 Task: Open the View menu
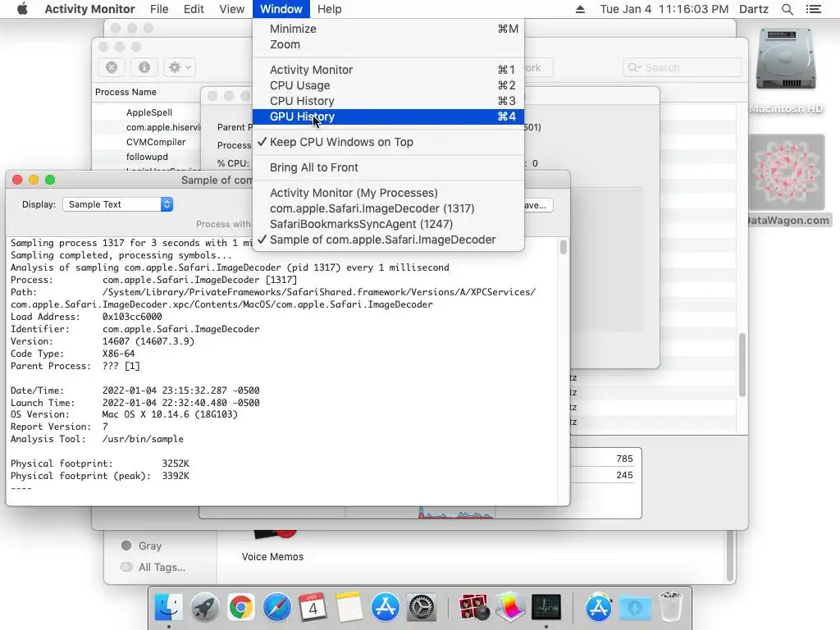point(231,9)
